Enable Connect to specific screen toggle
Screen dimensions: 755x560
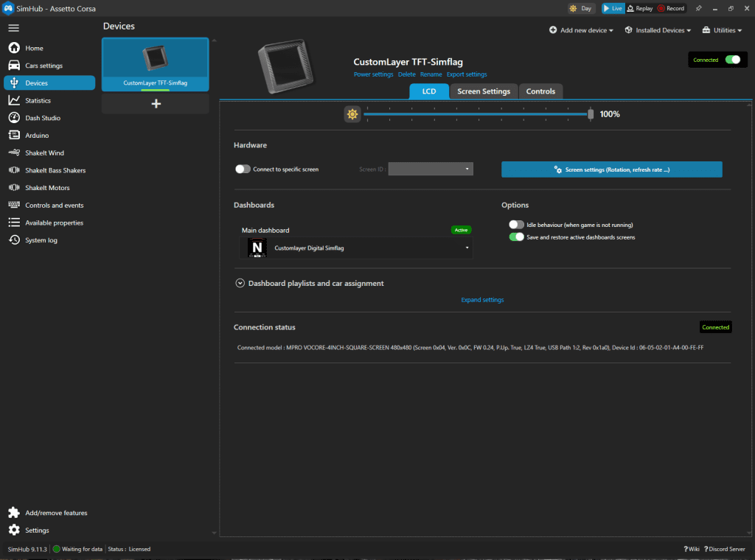pos(243,169)
